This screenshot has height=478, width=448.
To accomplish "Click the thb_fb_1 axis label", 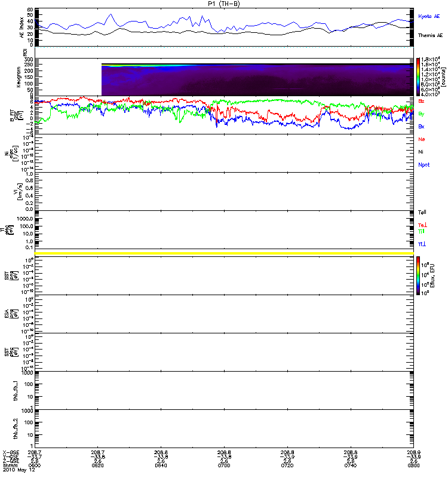I will tap(16, 391).
